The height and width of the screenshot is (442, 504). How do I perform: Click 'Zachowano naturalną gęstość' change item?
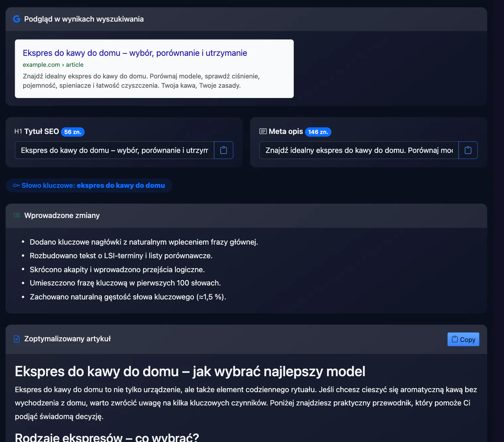click(128, 297)
